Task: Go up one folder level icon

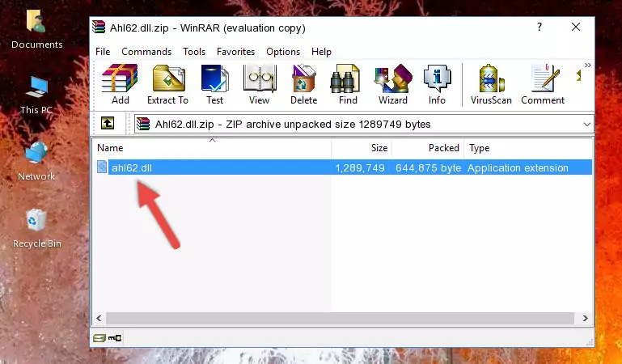Action: point(108,123)
